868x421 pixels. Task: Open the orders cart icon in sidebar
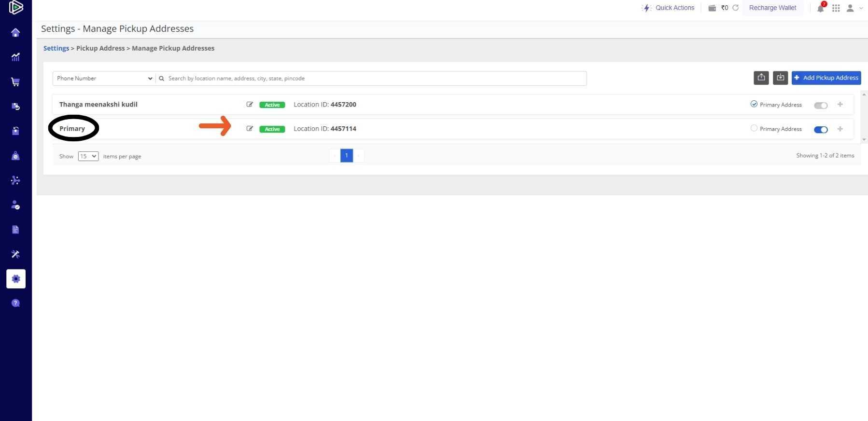15,81
